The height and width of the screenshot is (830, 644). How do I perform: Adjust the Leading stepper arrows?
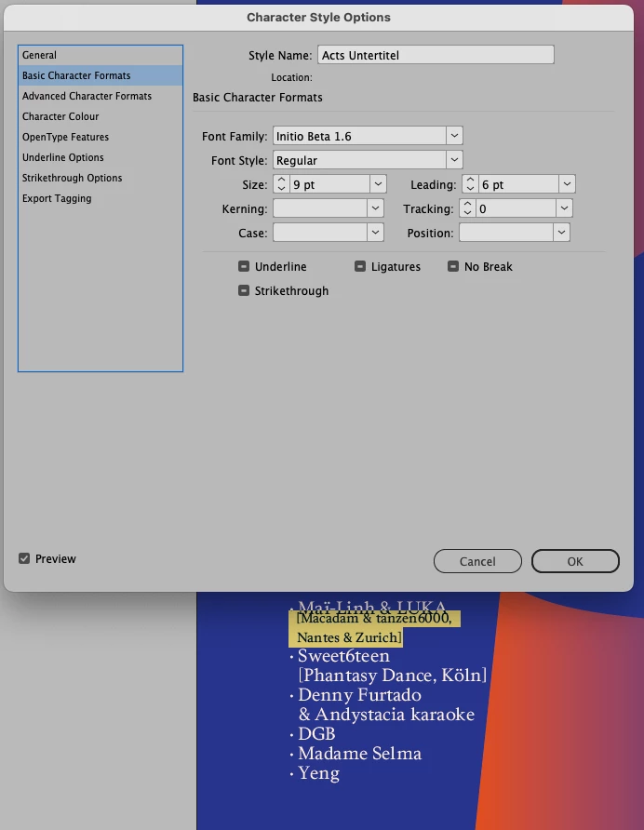pyautogui.click(x=470, y=184)
